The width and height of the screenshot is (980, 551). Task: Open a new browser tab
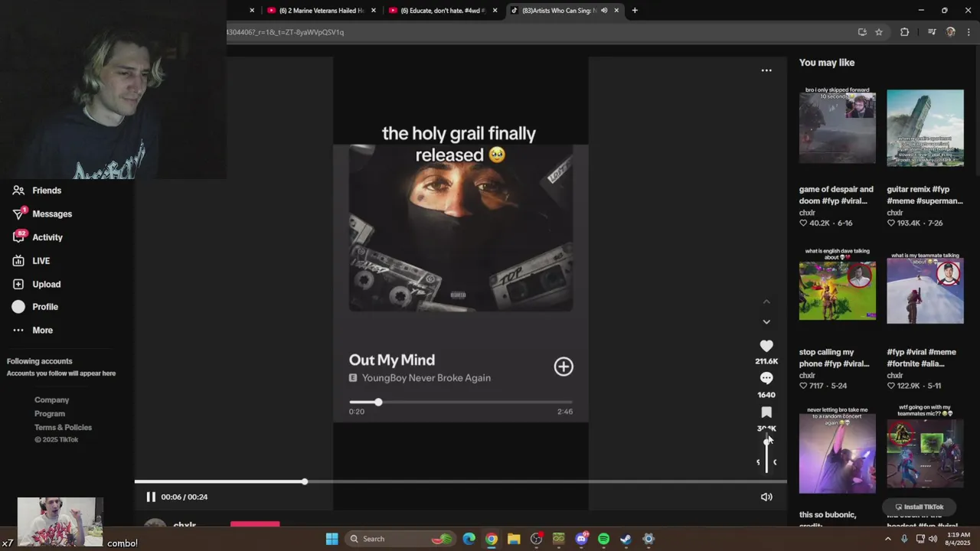[635, 11]
